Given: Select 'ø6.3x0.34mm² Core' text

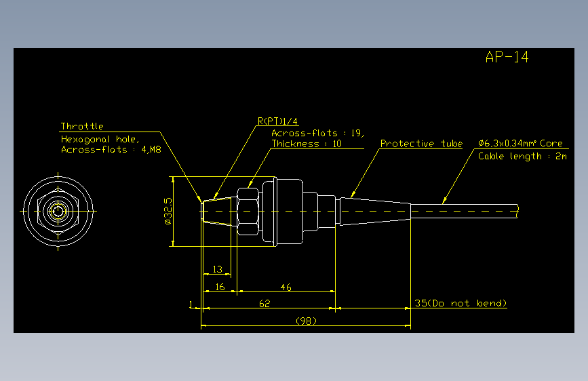Looking at the screenshot, I should tap(520, 143).
